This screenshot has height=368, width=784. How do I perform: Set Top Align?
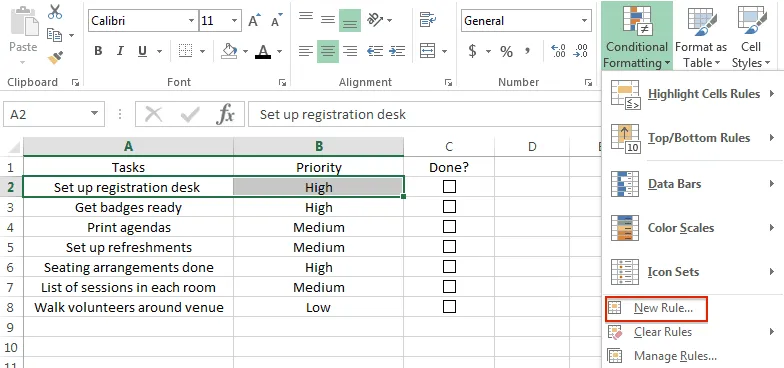[x=306, y=18]
